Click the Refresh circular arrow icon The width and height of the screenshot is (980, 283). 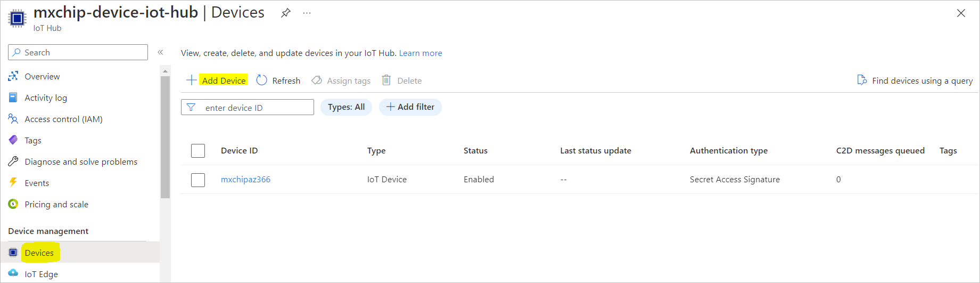pyautogui.click(x=261, y=80)
